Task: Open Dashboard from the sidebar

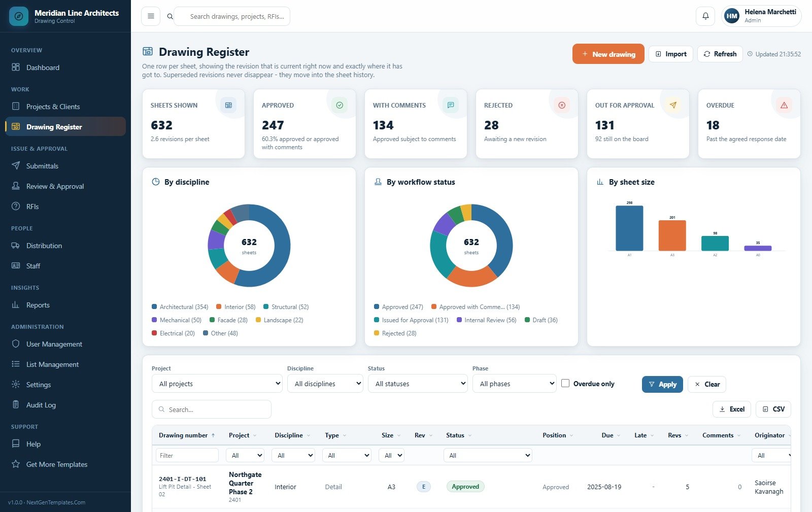Action: (x=65, y=67)
